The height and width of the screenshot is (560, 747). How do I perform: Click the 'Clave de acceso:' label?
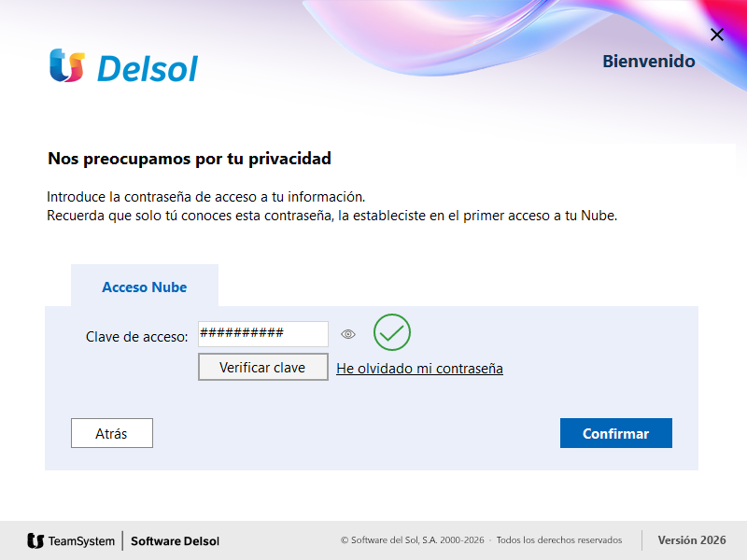click(x=136, y=337)
